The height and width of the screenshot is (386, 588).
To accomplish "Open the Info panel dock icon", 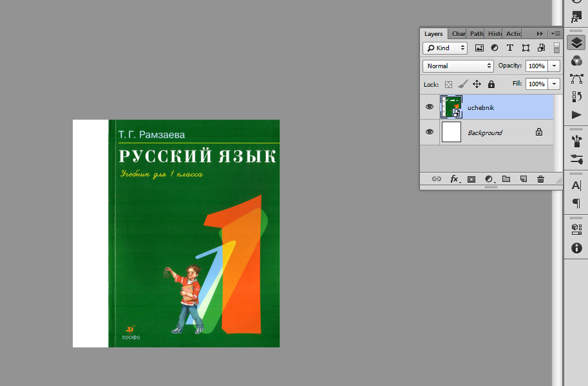I will (x=576, y=248).
